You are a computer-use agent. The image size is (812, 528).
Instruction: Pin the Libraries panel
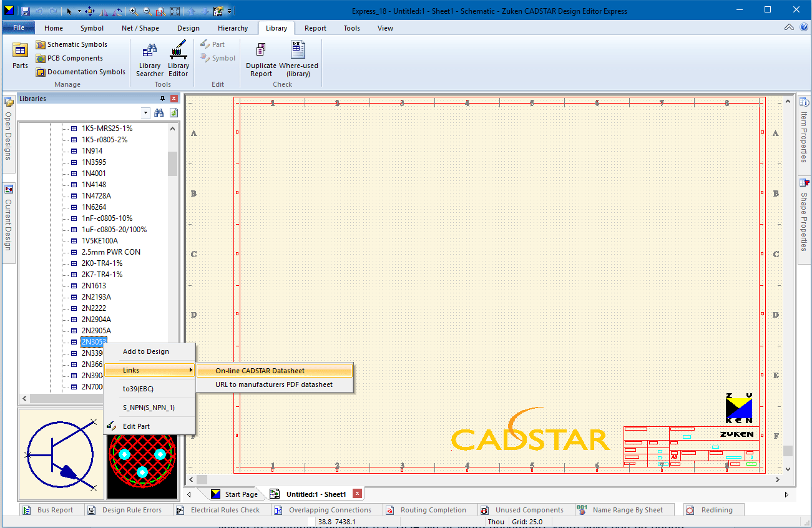click(x=163, y=99)
